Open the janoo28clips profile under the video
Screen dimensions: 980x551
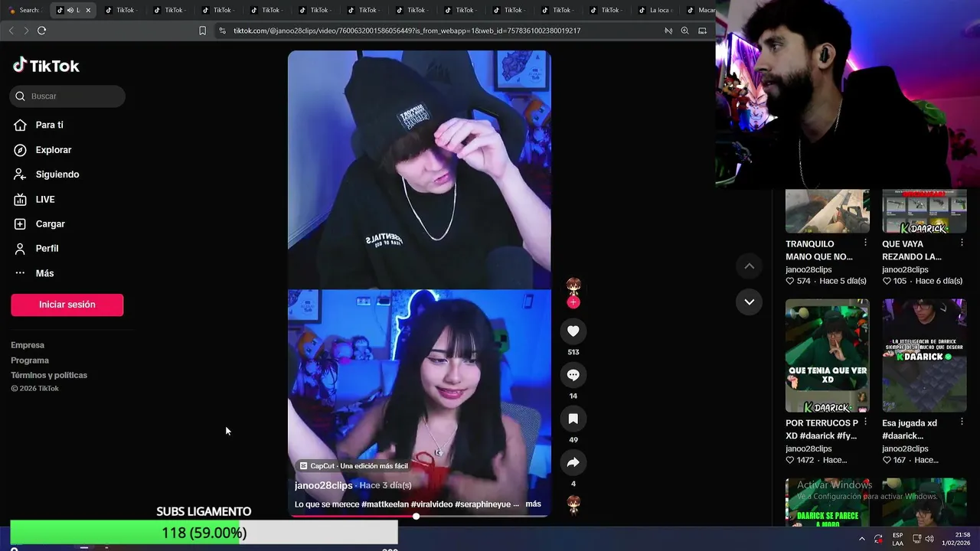[x=324, y=485]
